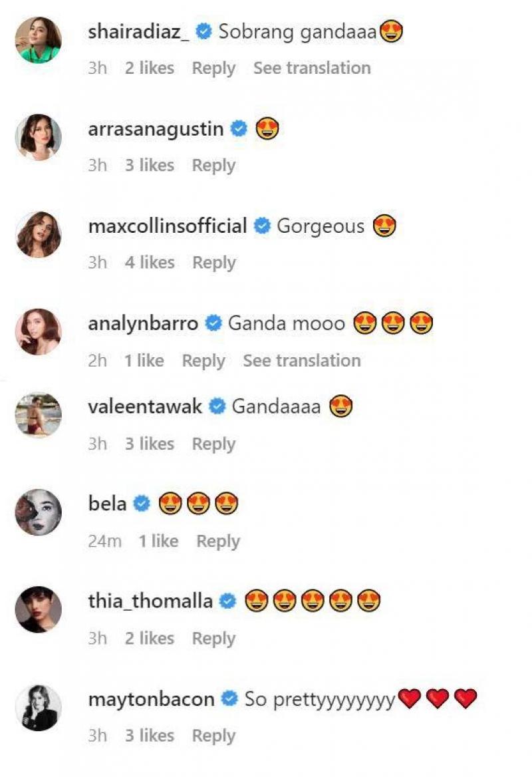Click the thia_thomalla username

coord(150,601)
